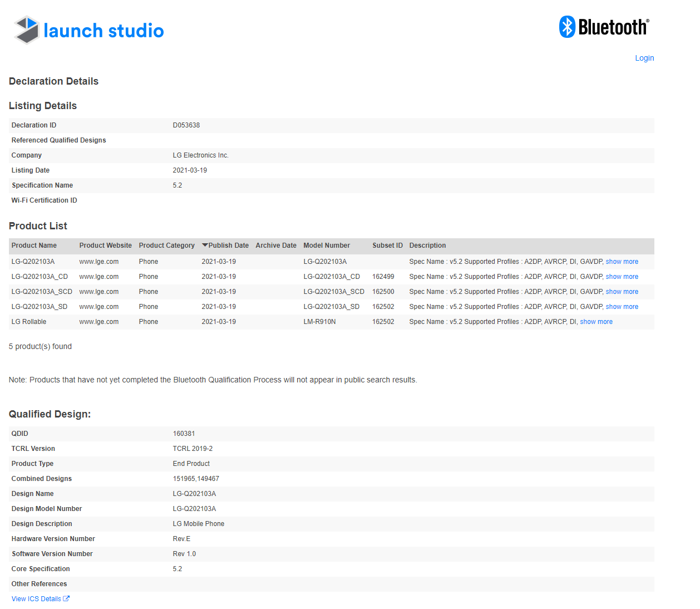Click the Bluetooth logo
Screen dimensions: 700x609
604,27
